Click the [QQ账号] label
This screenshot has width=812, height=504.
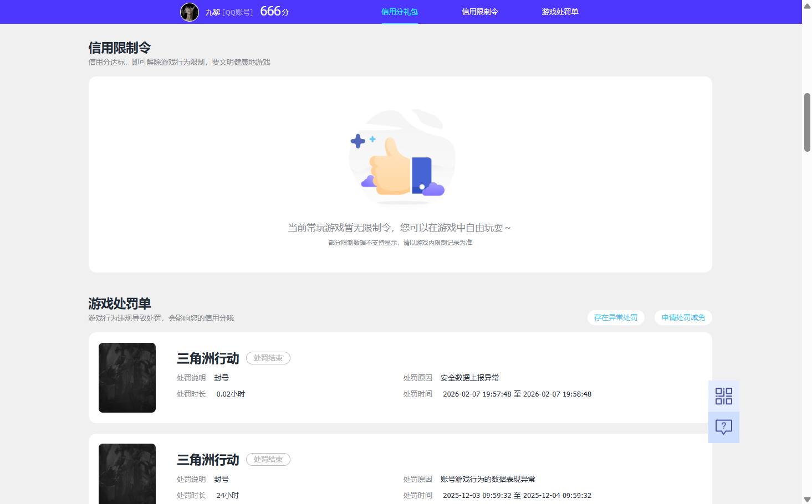(x=237, y=12)
